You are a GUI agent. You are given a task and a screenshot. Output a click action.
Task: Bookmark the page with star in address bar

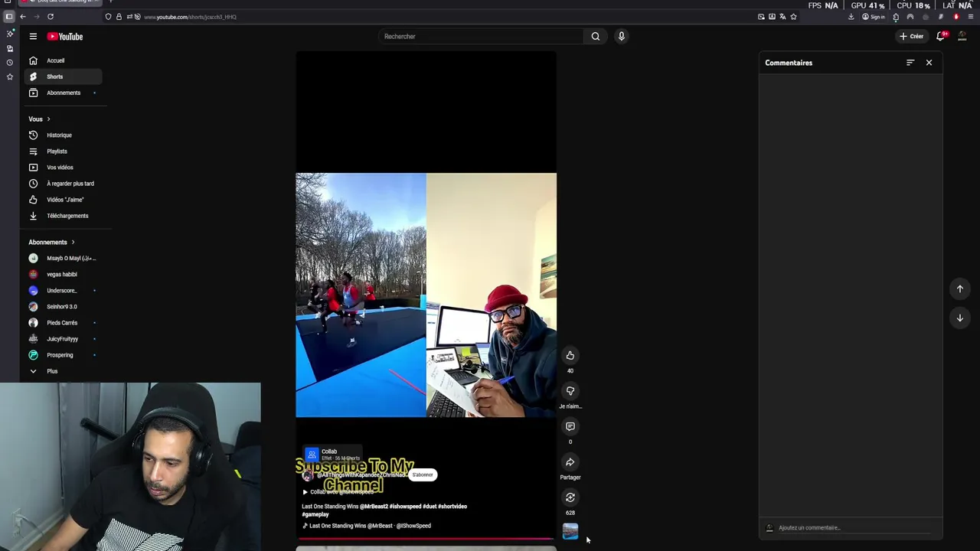click(793, 16)
